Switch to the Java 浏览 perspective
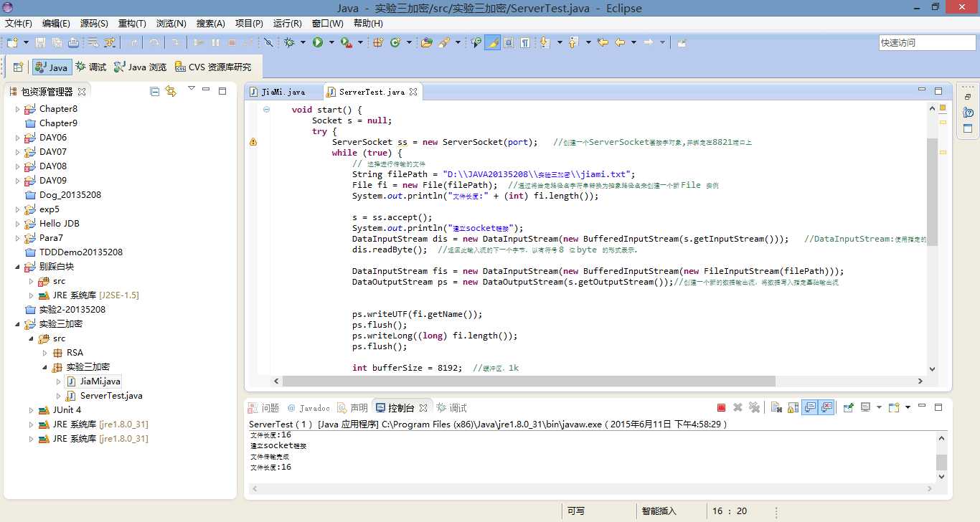The width and height of the screenshot is (980, 522). click(141, 67)
